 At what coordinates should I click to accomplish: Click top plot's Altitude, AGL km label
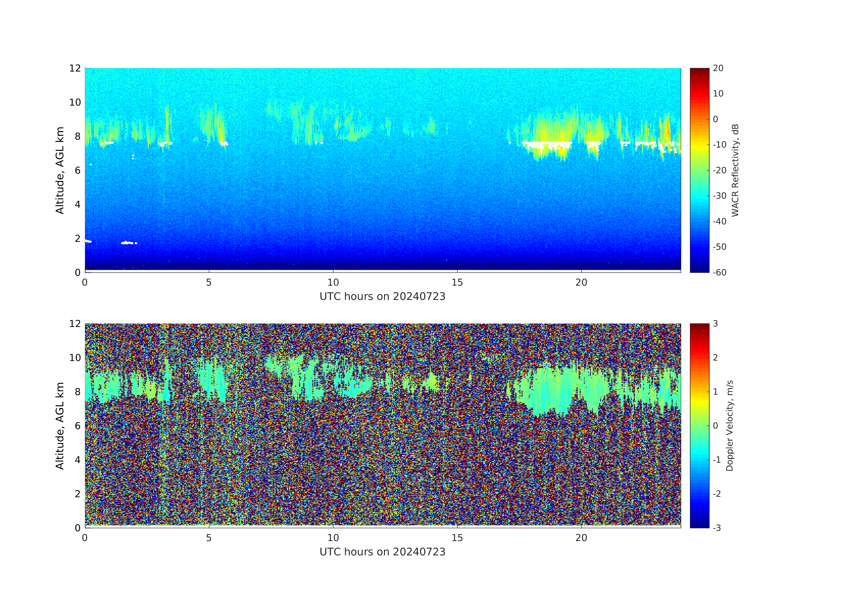coord(60,170)
